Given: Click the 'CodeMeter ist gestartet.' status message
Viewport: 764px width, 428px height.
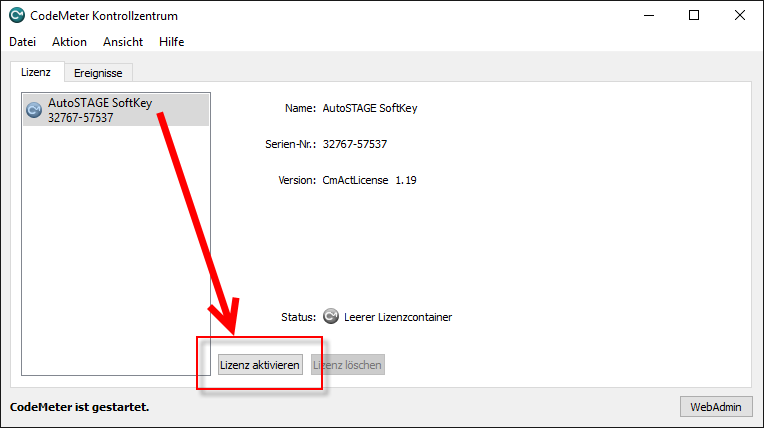Looking at the screenshot, I should pyautogui.click(x=79, y=407).
